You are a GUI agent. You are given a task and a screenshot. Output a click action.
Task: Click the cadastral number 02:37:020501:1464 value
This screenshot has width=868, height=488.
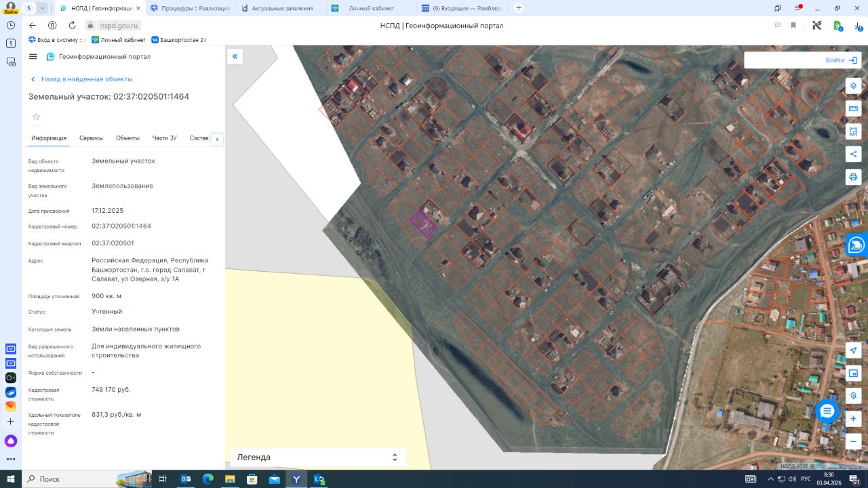pyautogui.click(x=121, y=226)
